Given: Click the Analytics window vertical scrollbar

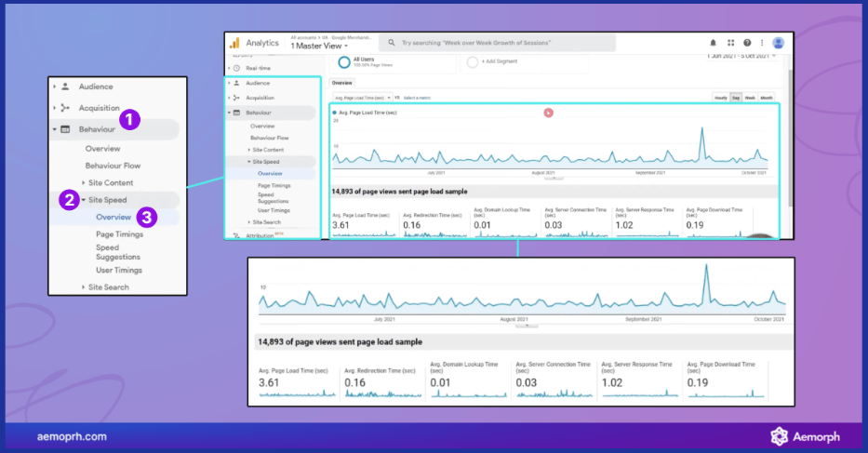Looking at the screenshot, I should (790, 139).
